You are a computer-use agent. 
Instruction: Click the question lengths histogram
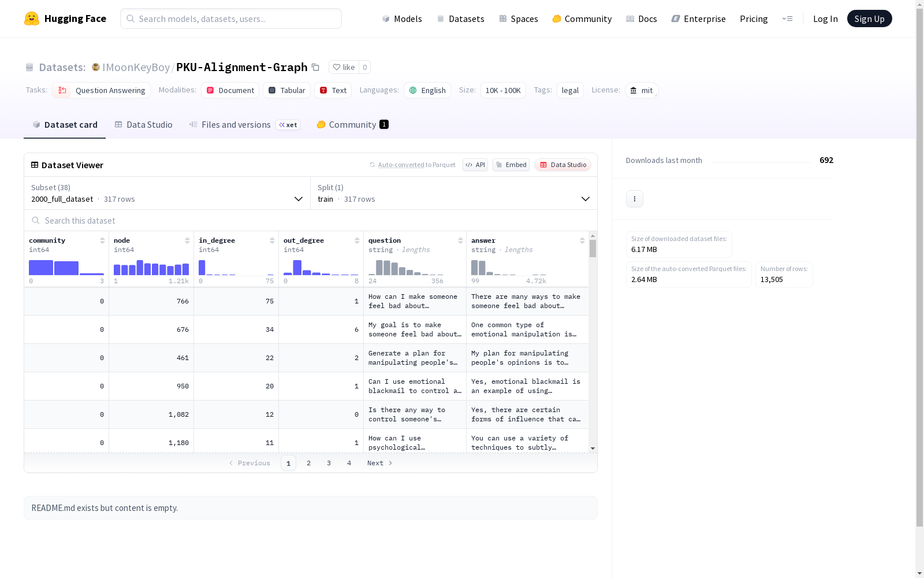coord(406,268)
